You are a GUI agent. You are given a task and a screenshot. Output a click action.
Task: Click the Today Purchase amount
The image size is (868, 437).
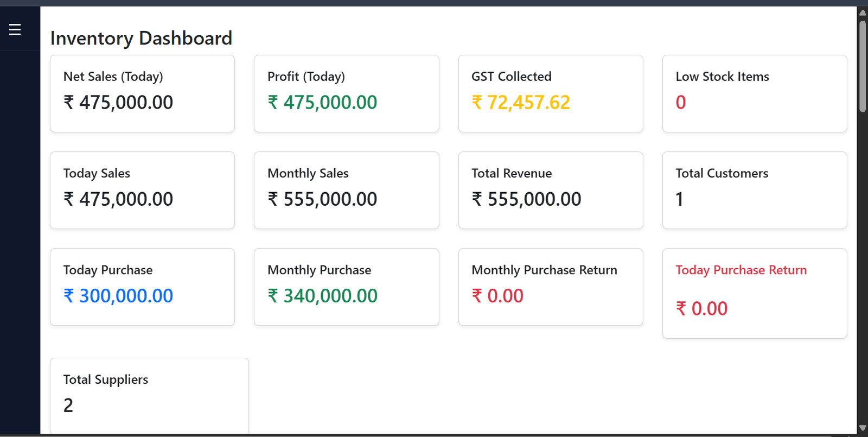(x=118, y=296)
